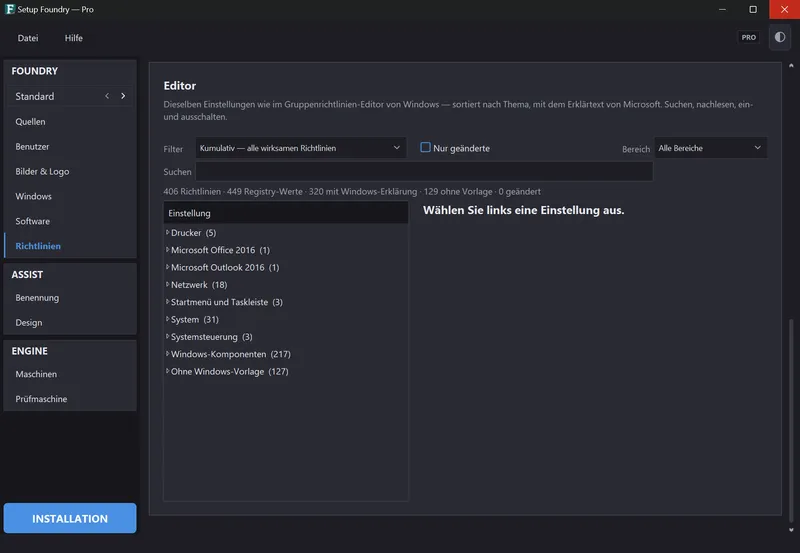Image resolution: width=800 pixels, height=553 pixels.
Task: Open the Quellen section
Action: (70, 121)
